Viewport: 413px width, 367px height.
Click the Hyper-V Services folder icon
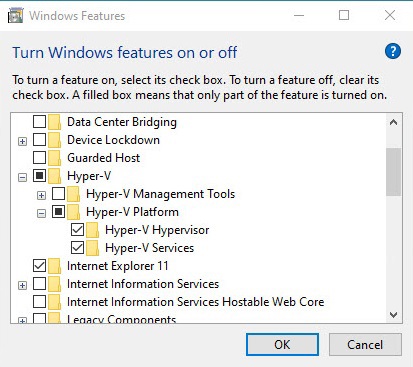tap(93, 248)
